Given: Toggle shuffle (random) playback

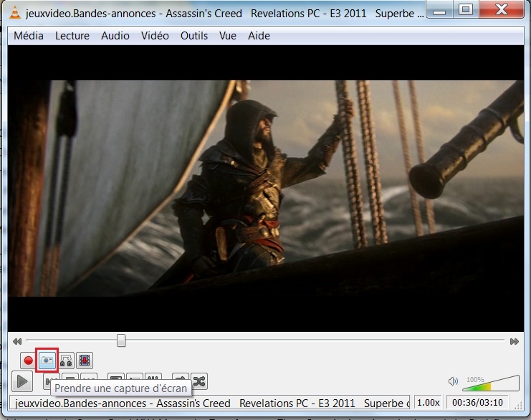Looking at the screenshot, I should 199,381.
